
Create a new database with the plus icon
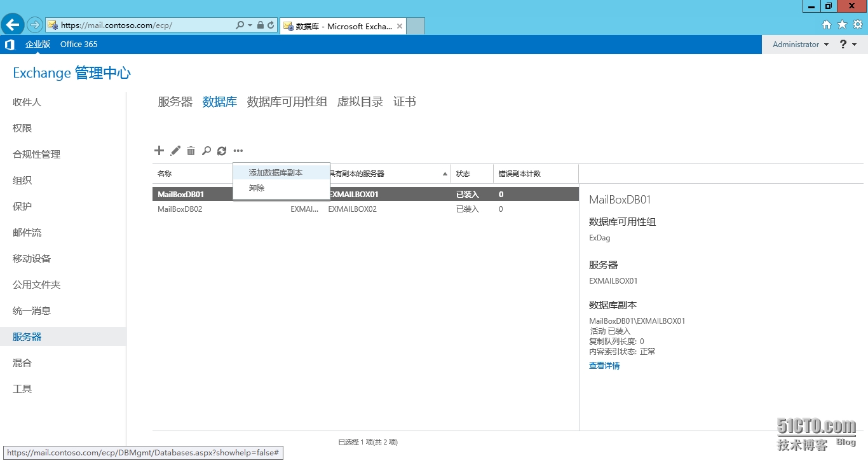click(159, 150)
